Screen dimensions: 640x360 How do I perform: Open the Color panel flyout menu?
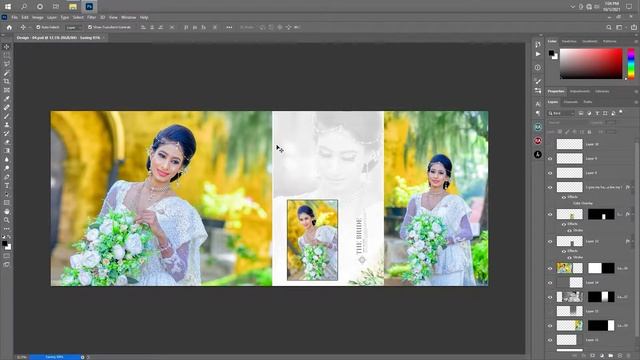click(636, 42)
